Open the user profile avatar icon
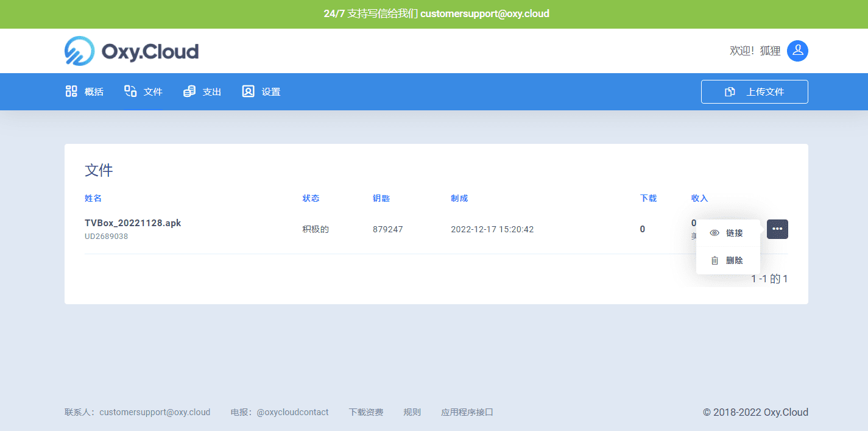This screenshot has height=431, width=868. (797, 51)
